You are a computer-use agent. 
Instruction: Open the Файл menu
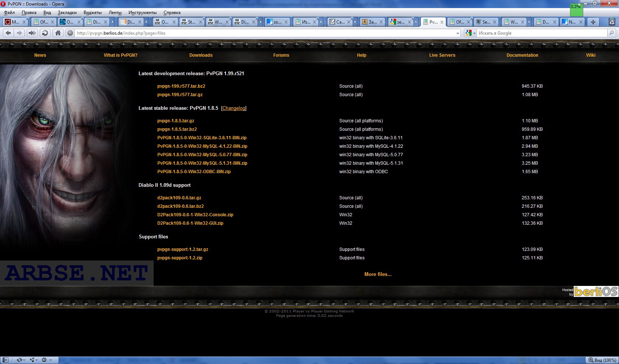[x=9, y=13]
